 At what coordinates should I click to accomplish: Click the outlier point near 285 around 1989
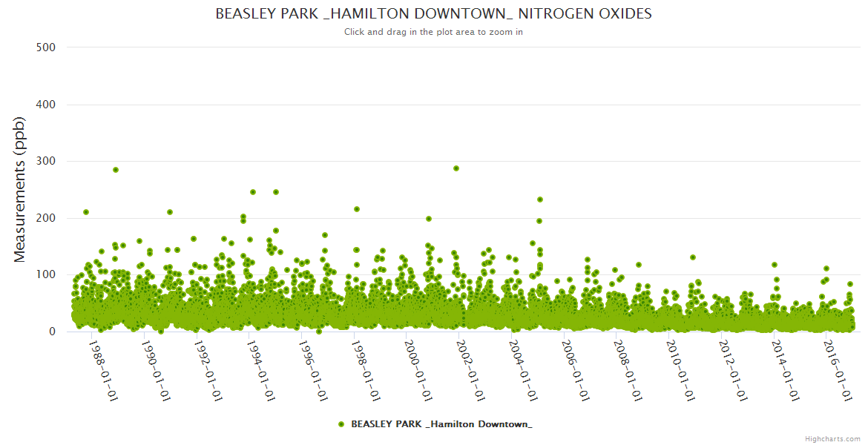point(116,170)
